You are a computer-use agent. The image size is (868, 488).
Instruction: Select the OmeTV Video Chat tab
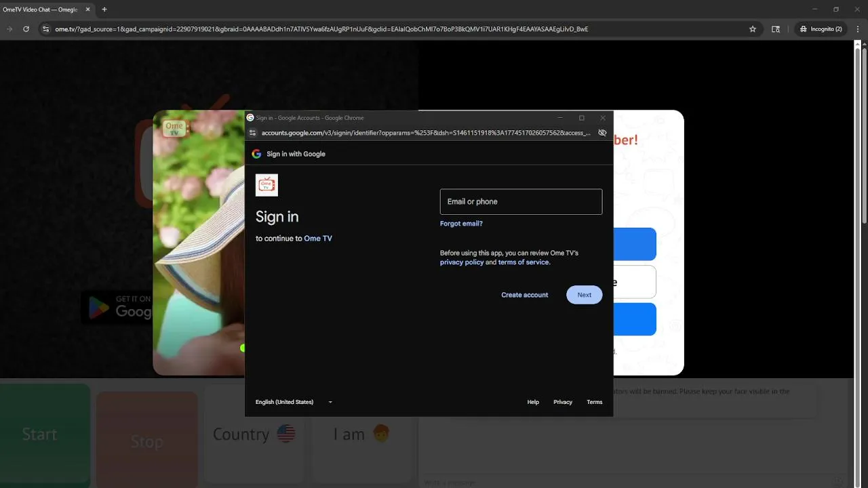click(45, 9)
